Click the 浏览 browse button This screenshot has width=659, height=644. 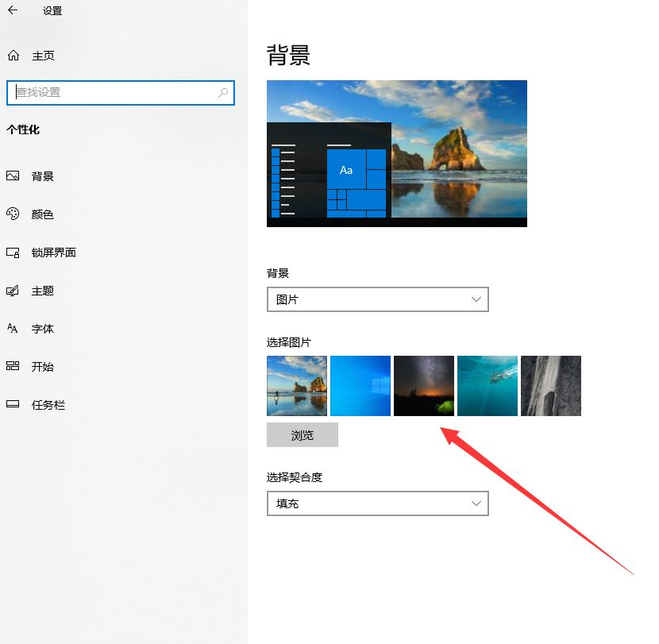pos(304,434)
